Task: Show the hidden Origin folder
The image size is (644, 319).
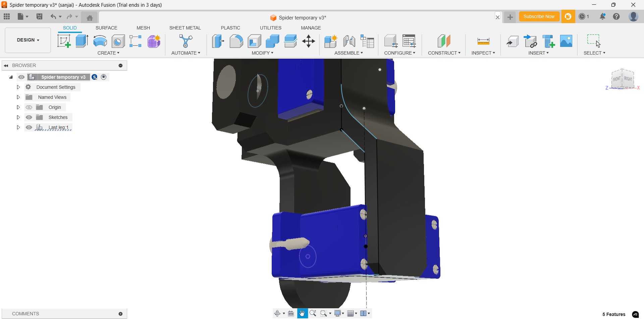Action: coord(29,107)
